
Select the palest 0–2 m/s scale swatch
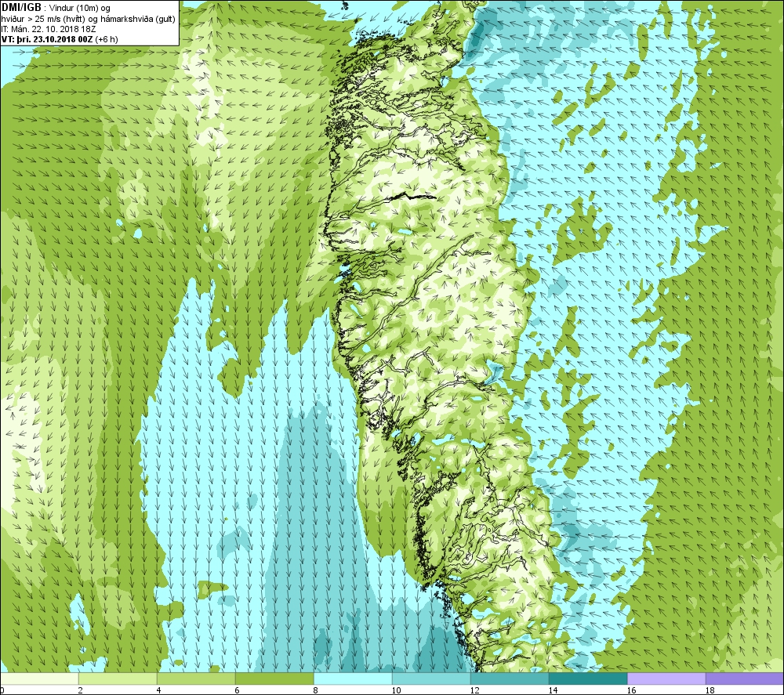(39, 679)
